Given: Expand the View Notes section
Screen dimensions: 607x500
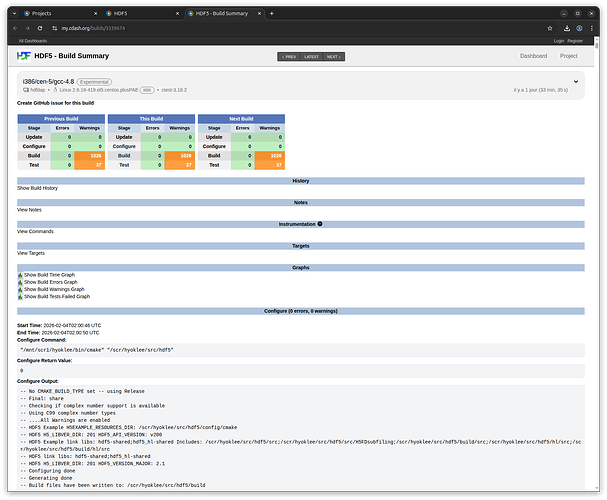Looking at the screenshot, I should coord(29,210).
